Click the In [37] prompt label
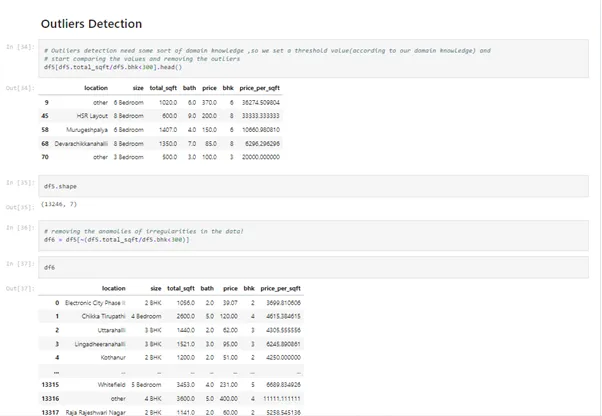This screenshot has width=602, height=416. [x=20, y=264]
